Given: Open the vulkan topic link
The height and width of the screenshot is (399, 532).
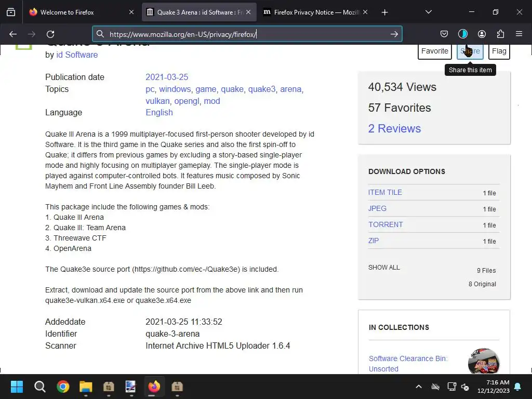Looking at the screenshot, I should click(157, 101).
